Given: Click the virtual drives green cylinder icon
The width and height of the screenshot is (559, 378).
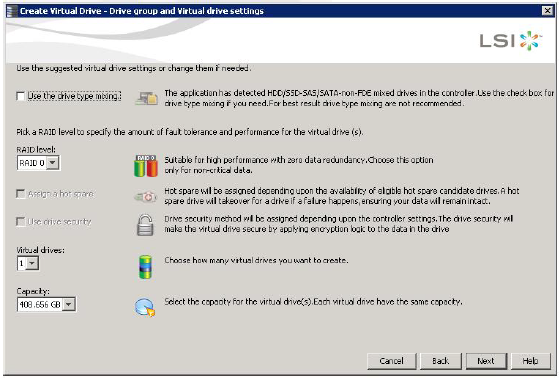Looking at the screenshot, I should tap(145, 267).
